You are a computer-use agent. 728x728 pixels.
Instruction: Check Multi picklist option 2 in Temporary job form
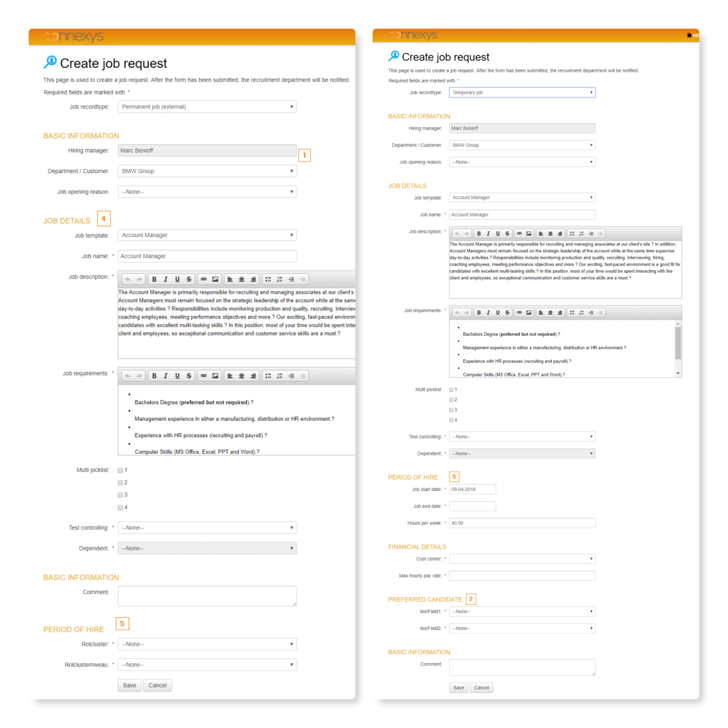pos(451,400)
